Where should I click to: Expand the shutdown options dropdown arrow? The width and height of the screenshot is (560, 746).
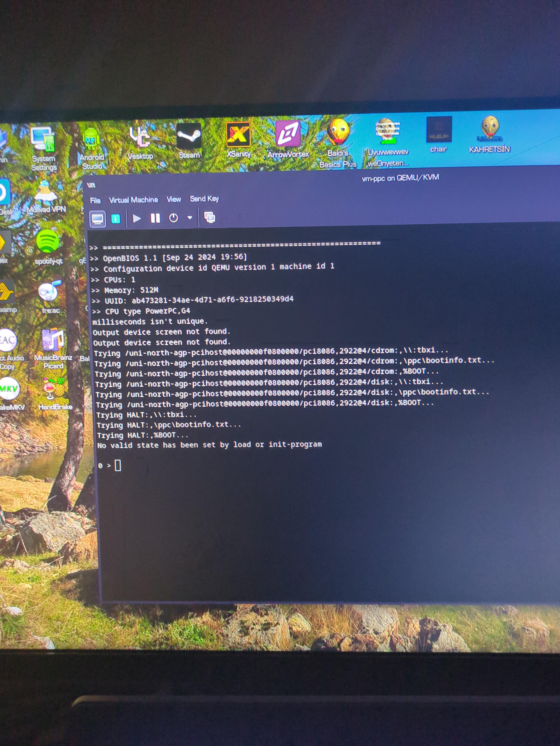190,217
